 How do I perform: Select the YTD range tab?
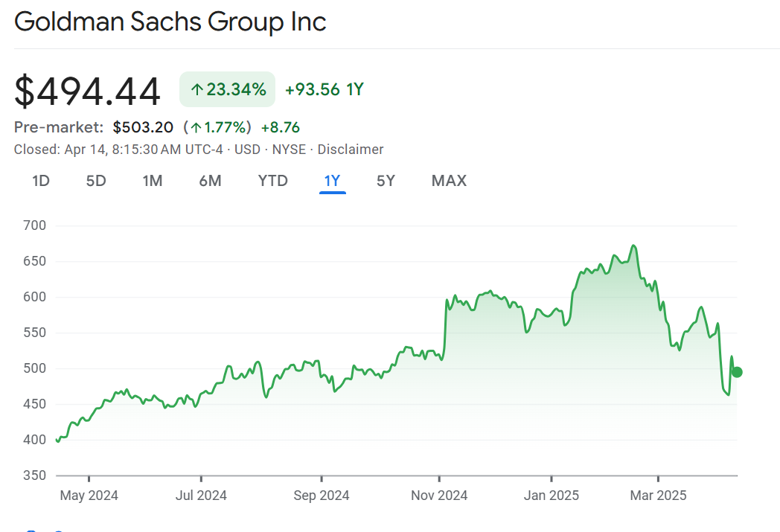click(272, 181)
